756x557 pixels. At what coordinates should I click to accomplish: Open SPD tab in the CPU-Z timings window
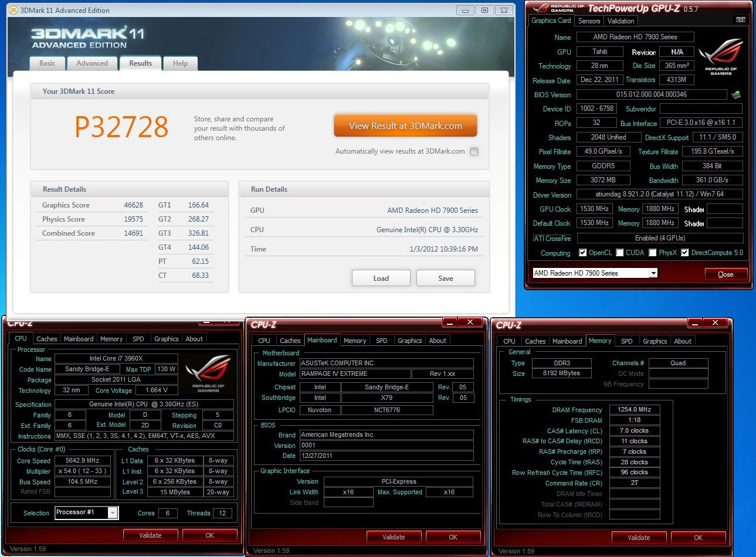pyautogui.click(x=627, y=341)
